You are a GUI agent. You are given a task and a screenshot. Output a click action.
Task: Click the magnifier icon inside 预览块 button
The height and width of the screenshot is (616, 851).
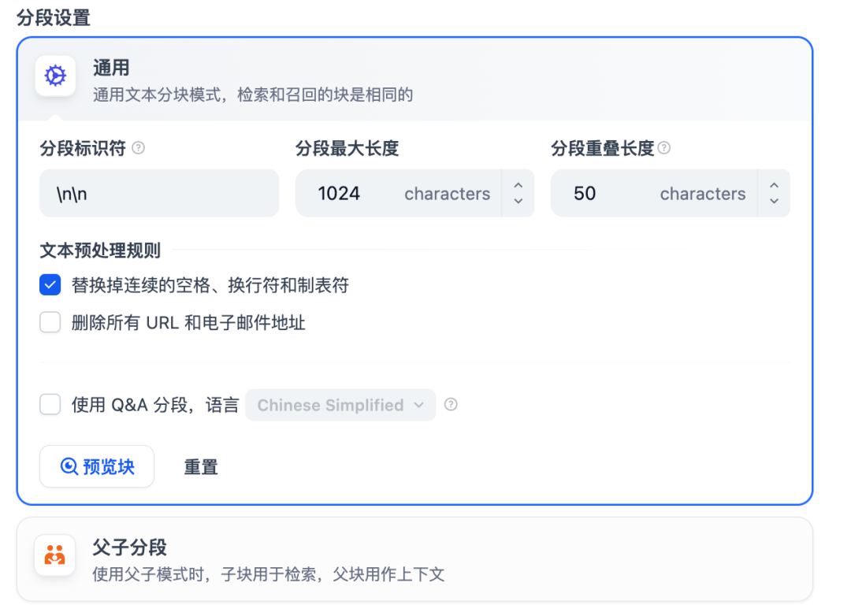[71, 466]
